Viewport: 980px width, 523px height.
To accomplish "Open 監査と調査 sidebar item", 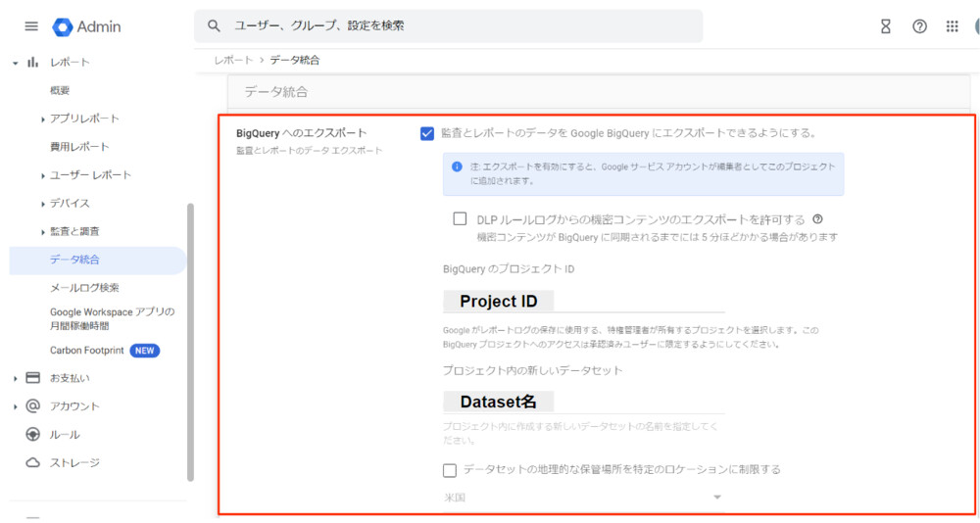I will tap(74, 231).
